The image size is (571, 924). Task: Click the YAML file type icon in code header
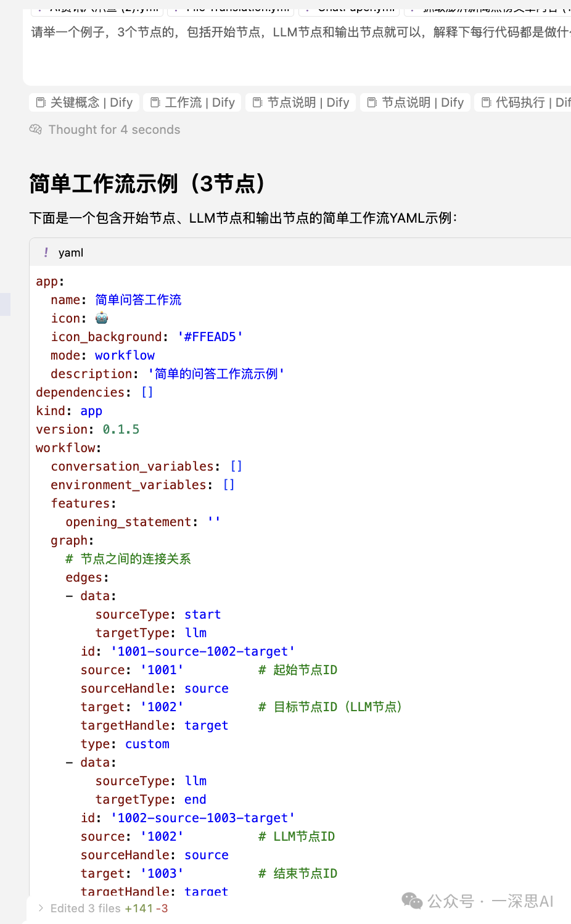pyautogui.click(x=46, y=252)
